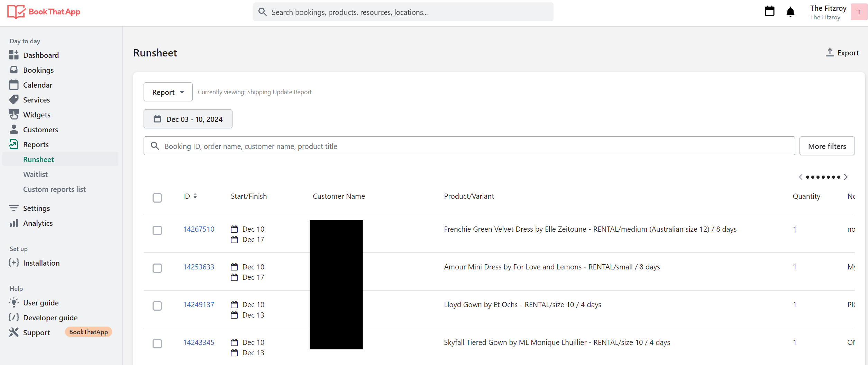
Task: Click the More filters button
Action: click(827, 146)
